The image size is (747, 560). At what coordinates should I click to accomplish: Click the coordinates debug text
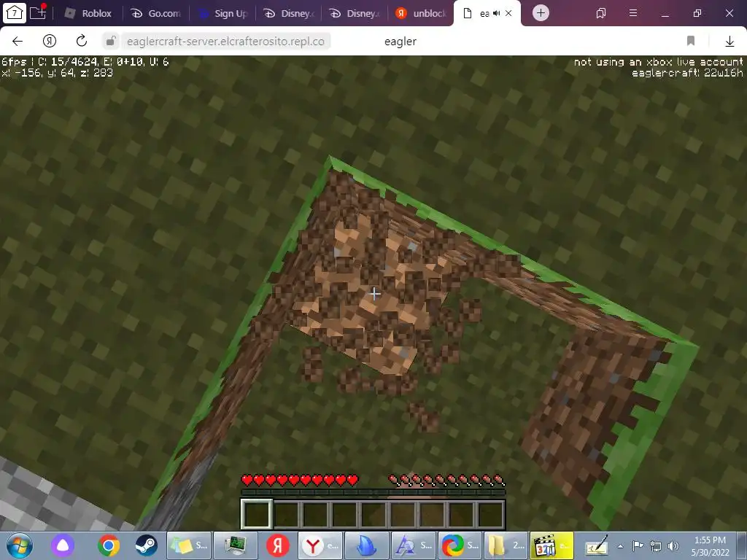coord(57,73)
